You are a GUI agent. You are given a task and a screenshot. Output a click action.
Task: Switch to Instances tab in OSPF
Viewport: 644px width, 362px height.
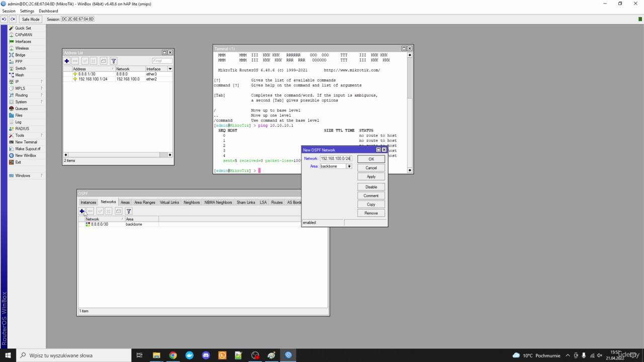(x=88, y=202)
